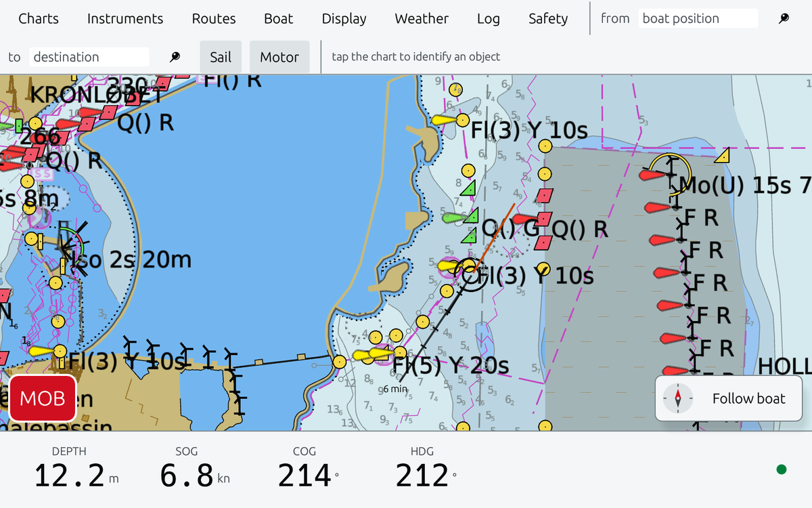The width and height of the screenshot is (812, 508).
Task: Open the Log menu
Action: tap(488, 19)
